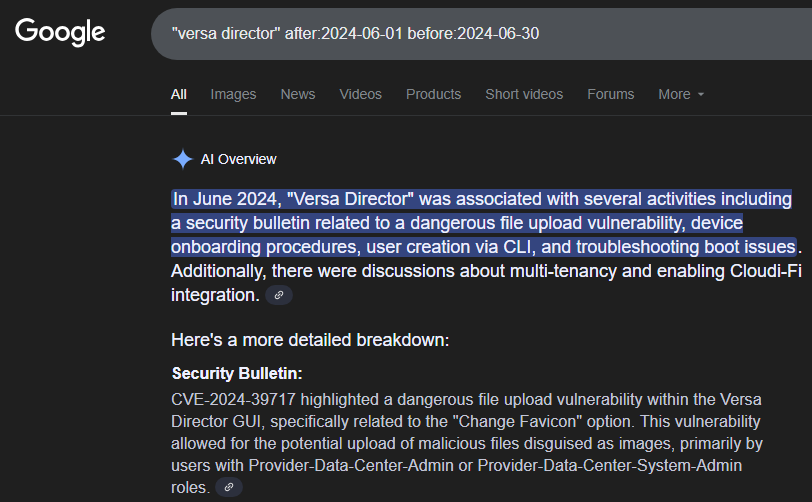The height and width of the screenshot is (502, 812).
Task: Open the News results tab
Action: click(x=298, y=94)
